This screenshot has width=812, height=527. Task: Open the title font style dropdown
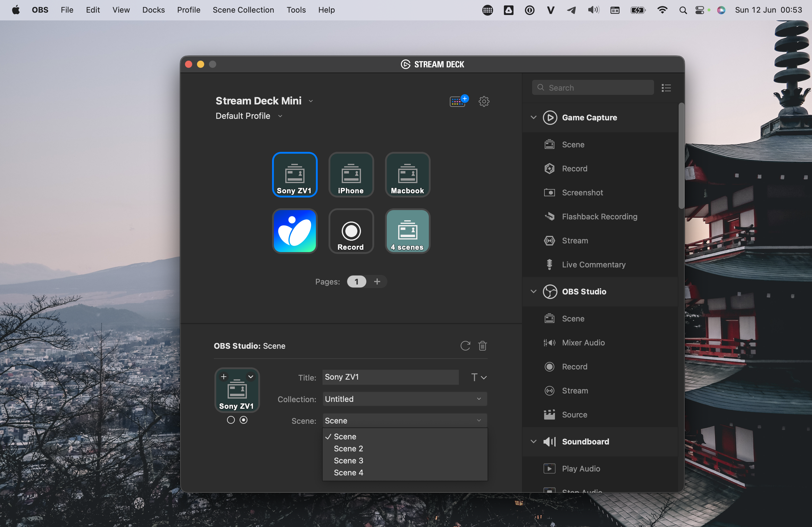[479, 377]
